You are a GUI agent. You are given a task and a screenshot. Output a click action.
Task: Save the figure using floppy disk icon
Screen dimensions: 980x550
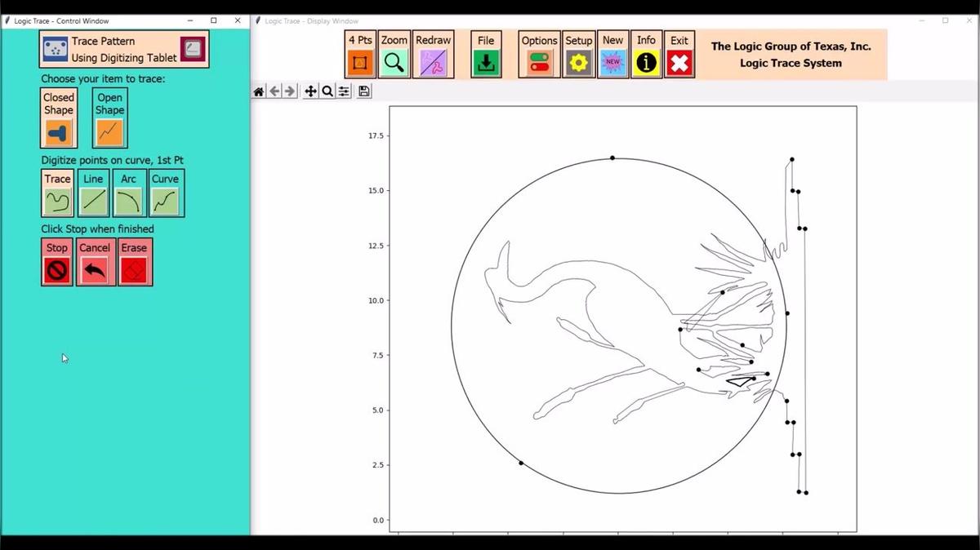pyautogui.click(x=364, y=91)
